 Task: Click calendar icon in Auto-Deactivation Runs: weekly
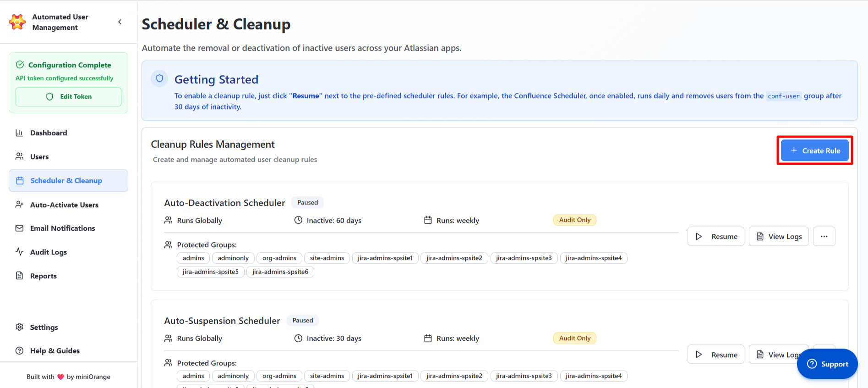point(428,220)
